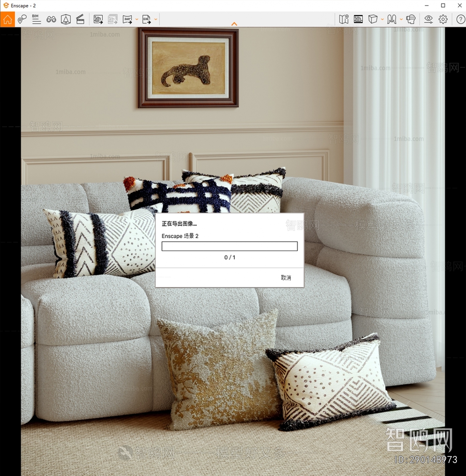466x476 pixels.
Task: Open the Help question mark icon
Action: pos(460,19)
